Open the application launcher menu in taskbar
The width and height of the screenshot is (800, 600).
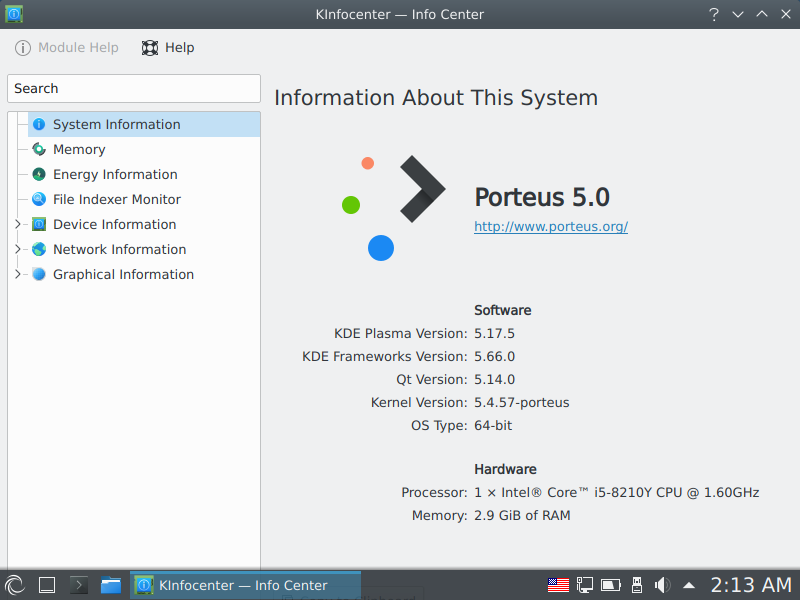[x=15, y=585]
